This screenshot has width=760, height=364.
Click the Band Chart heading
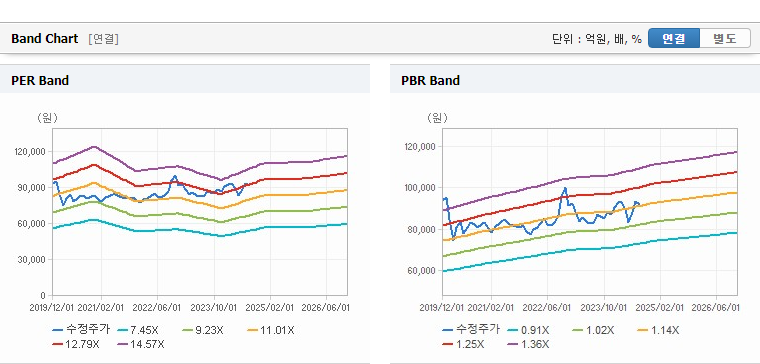(45, 39)
